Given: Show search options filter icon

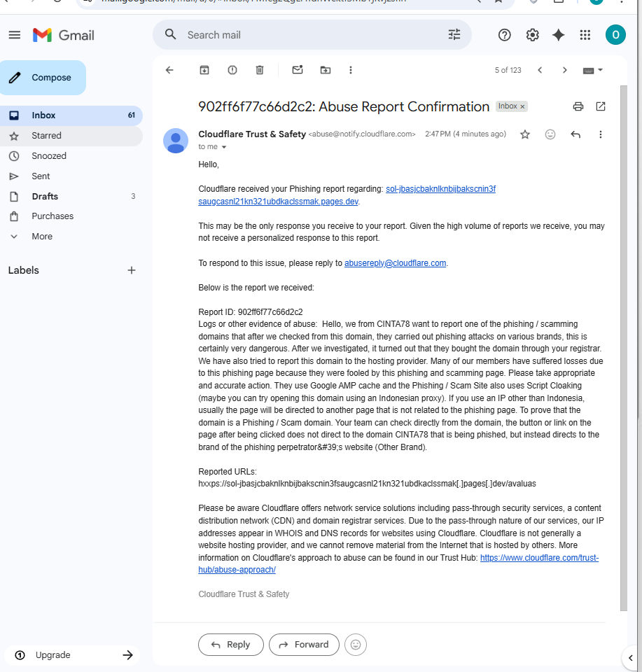Looking at the screenshot, I should pos(454,34).
